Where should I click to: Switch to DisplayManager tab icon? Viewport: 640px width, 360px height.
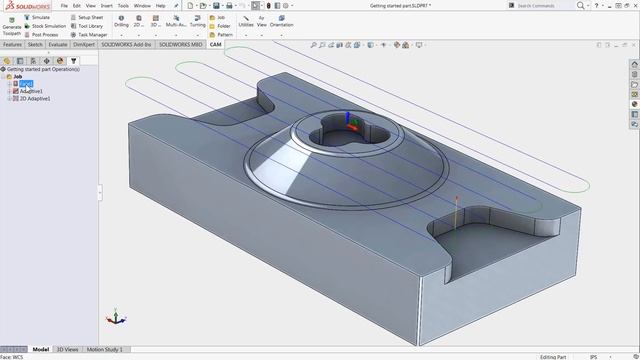(60, 61)
